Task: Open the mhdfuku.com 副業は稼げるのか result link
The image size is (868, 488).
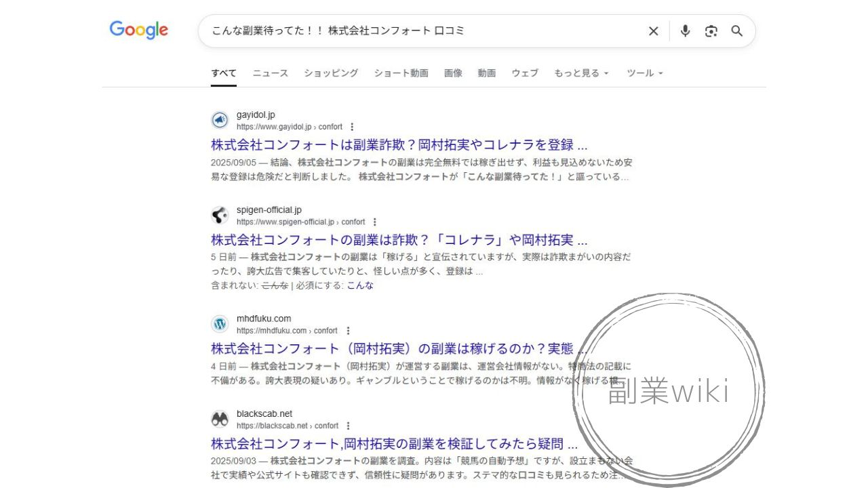Action: coord(399,349)
